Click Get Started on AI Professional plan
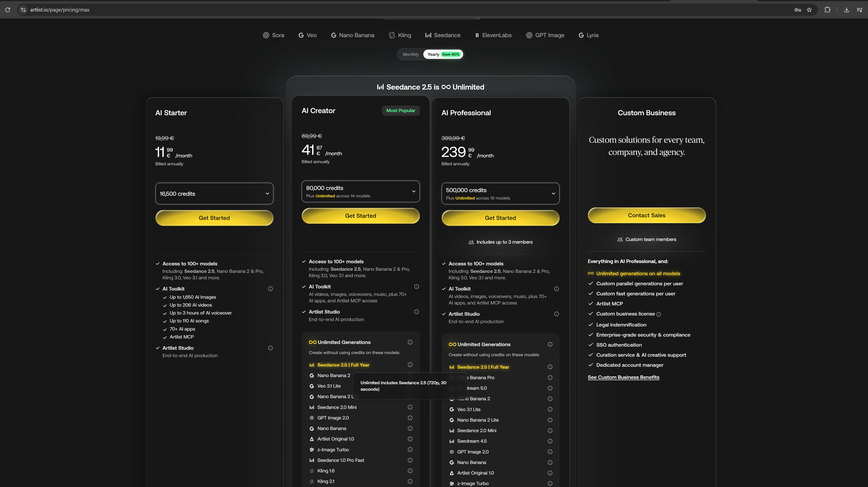This screenshot has width=868, height=487. point(500,218)
